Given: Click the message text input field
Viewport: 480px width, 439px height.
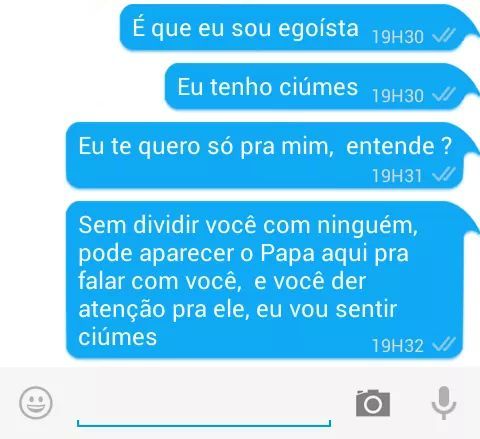Looking at the screenshot, I should pyautogui.click(x=204, y=405).
